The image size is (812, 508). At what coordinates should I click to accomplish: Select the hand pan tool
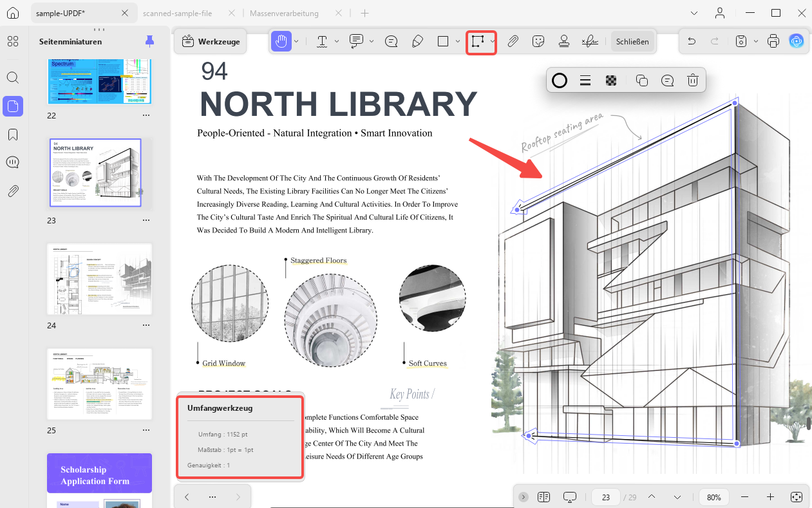(281, 41)
